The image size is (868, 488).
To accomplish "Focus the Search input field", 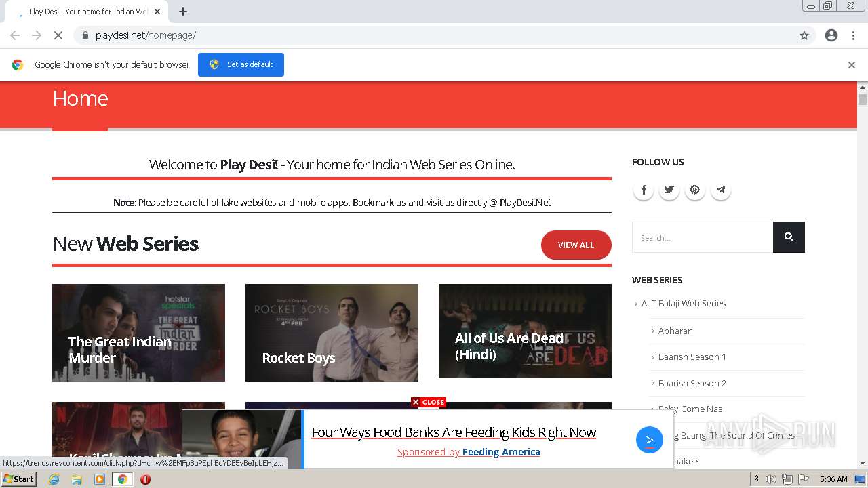I will click(x=703, y=237).
